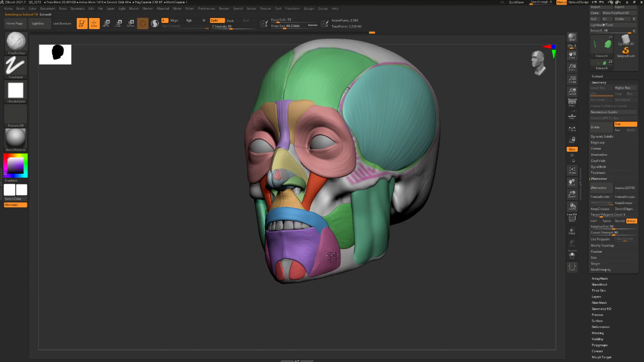Click the Transp transparency icon
Screen dimensions: 644x362
tap(572, 231)
